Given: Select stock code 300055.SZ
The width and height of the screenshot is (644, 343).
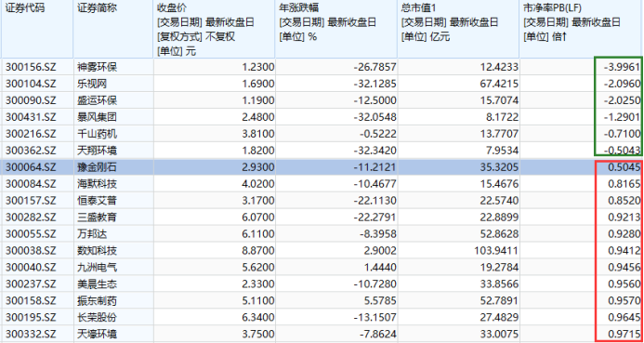Looking at the screenshot, I should (x=31, y=233).
